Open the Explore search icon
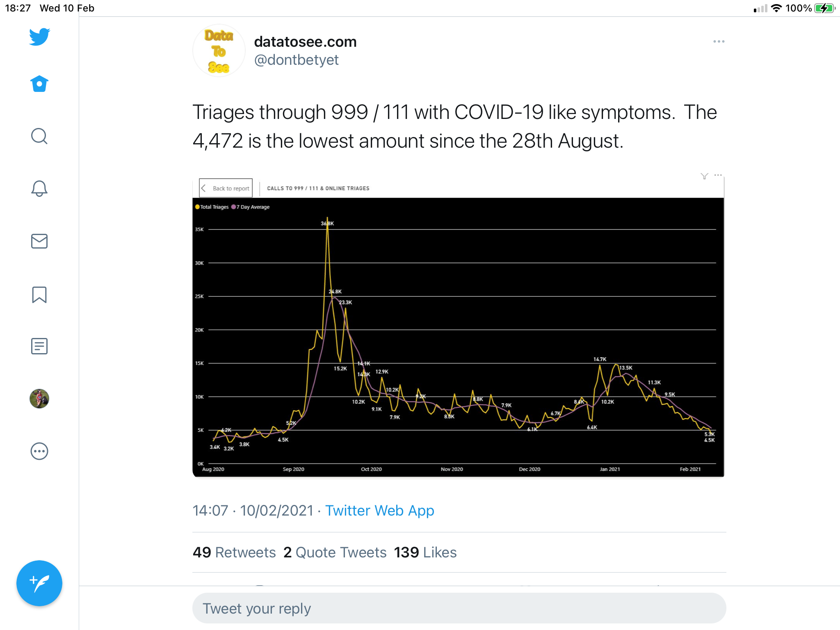Screen dimensions: 840x630 39,136
